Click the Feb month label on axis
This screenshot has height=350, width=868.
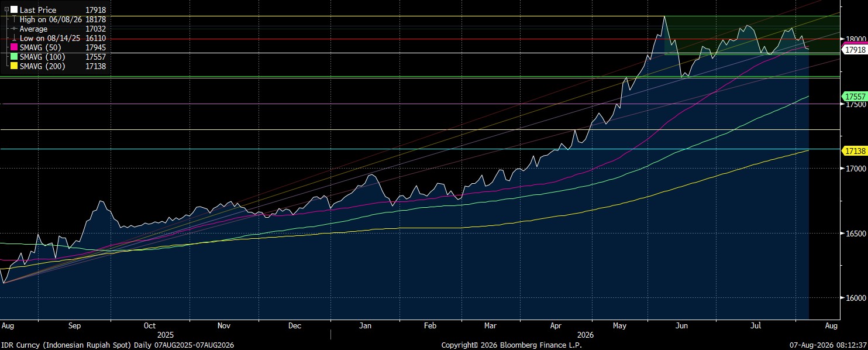(x=430, y=325)
